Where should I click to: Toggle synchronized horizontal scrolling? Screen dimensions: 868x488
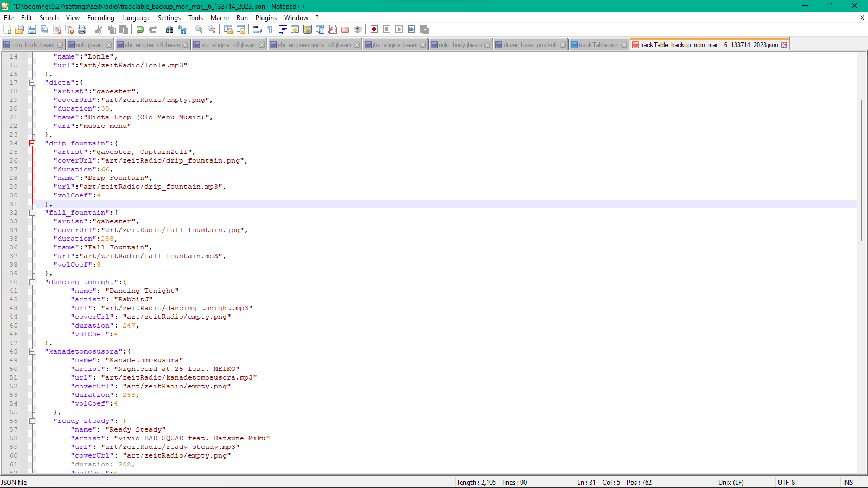pos(241,29)
